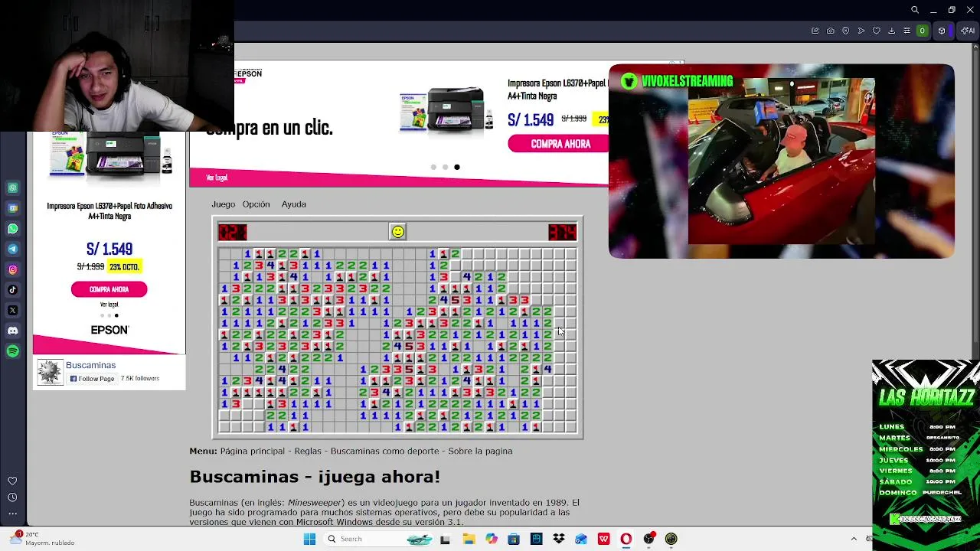
Task: Click the S/ 1.549 price in the left ad
Action: tap(109, 249)
